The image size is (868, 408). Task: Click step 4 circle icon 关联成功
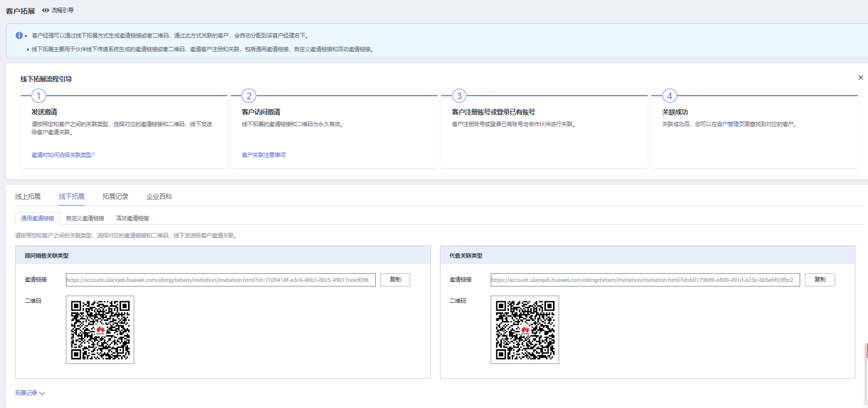(x=669, y=96)
